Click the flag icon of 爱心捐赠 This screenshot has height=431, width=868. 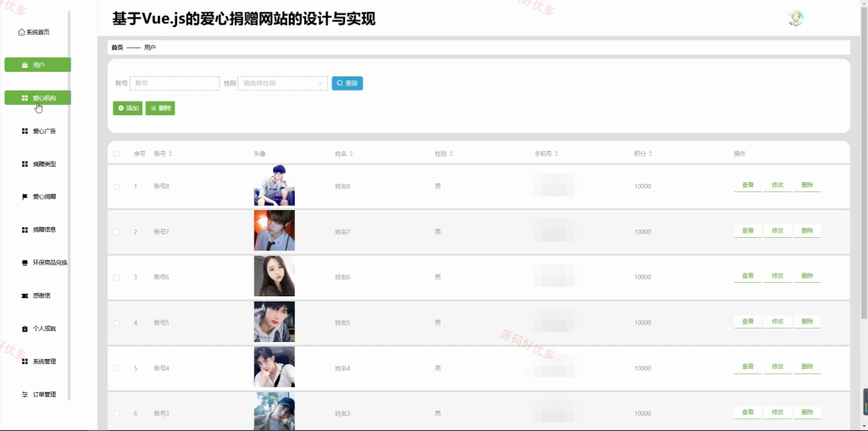click(x=25, y=196)
